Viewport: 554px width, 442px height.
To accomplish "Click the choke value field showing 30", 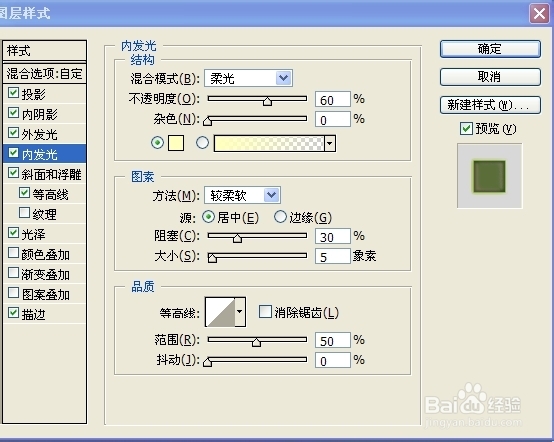I will coord(332,236).
